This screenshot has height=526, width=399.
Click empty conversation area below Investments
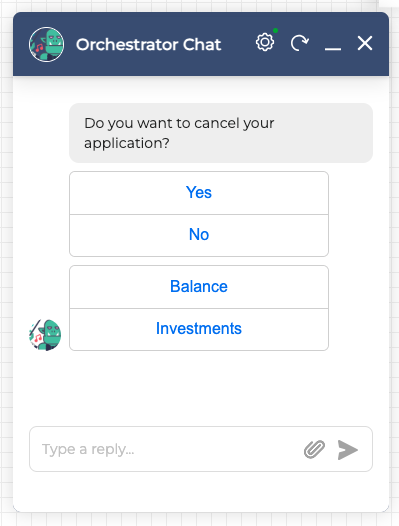coord(201,387)
